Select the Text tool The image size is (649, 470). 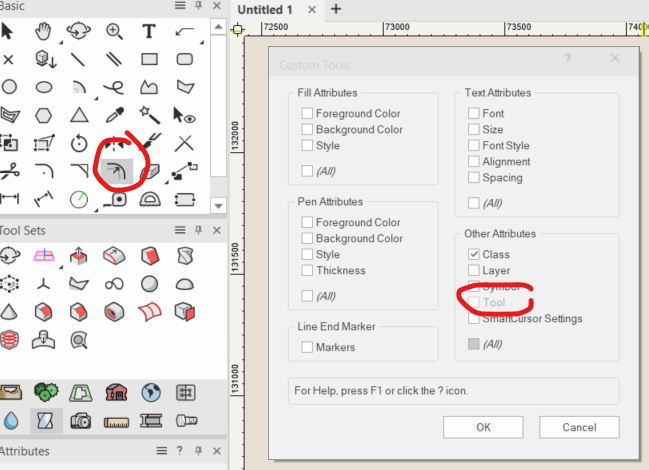[149, 32]
